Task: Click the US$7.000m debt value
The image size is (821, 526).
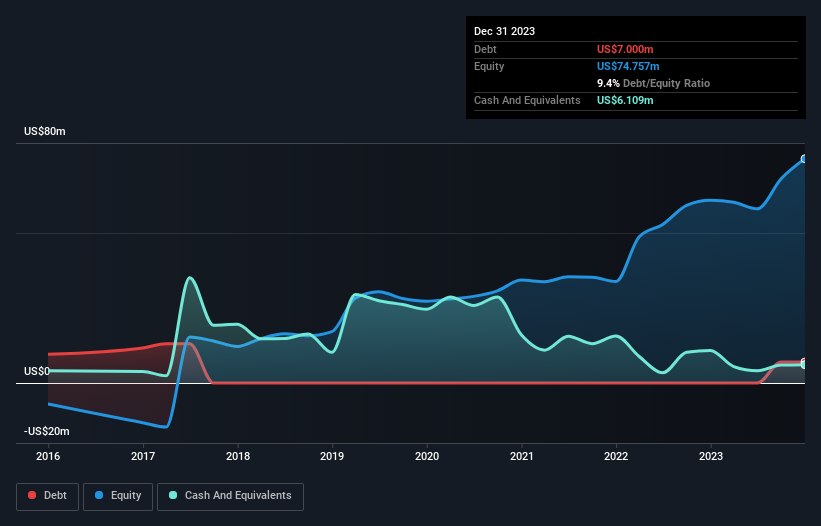Action: 625,49
